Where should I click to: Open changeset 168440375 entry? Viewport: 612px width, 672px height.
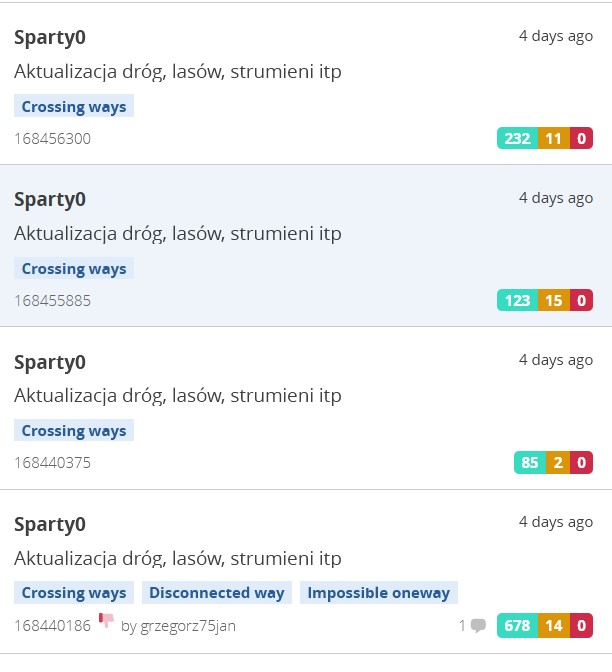tap(306, 408)
